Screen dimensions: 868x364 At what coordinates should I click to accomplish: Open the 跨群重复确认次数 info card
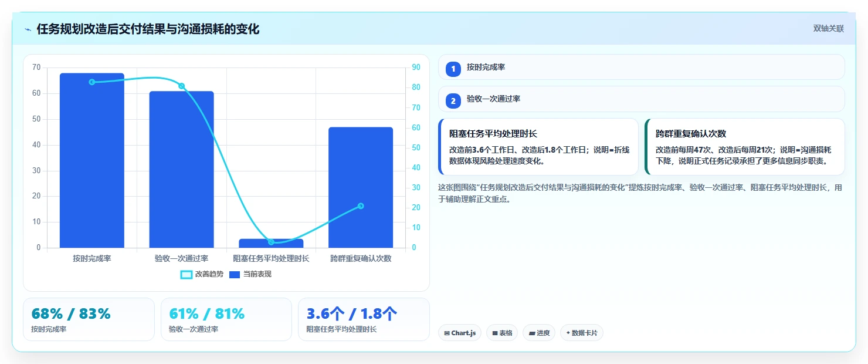tap(745, 147)
